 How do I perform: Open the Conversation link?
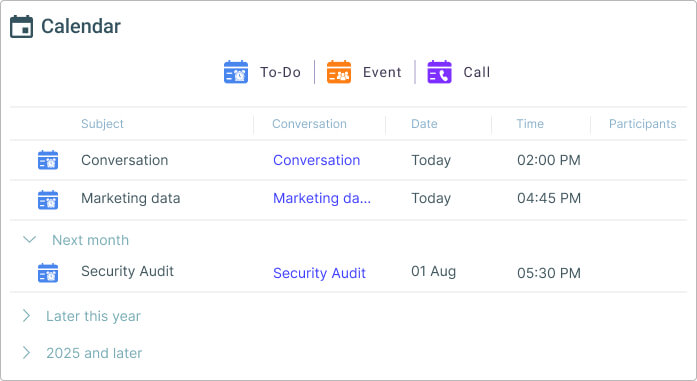coord(316,160)
